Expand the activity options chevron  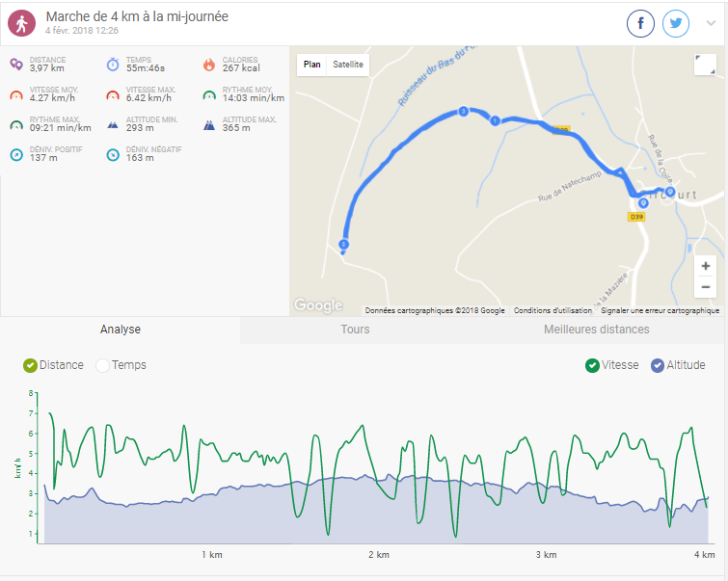click(x=712, y=24)
